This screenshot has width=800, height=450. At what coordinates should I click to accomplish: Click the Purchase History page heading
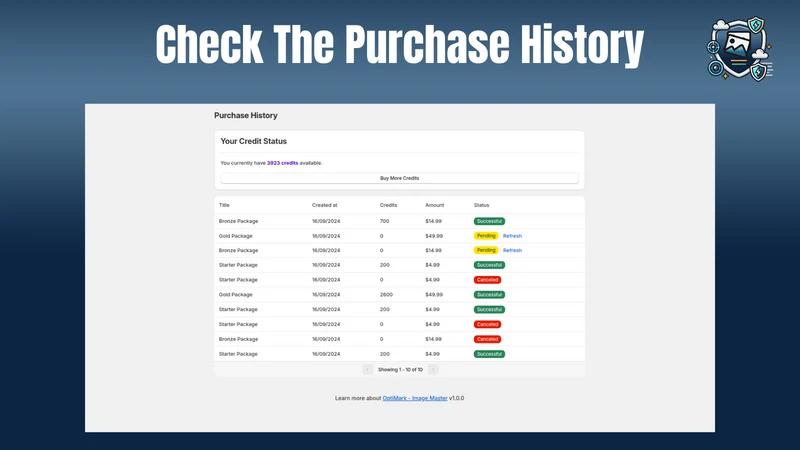point(246,115)
